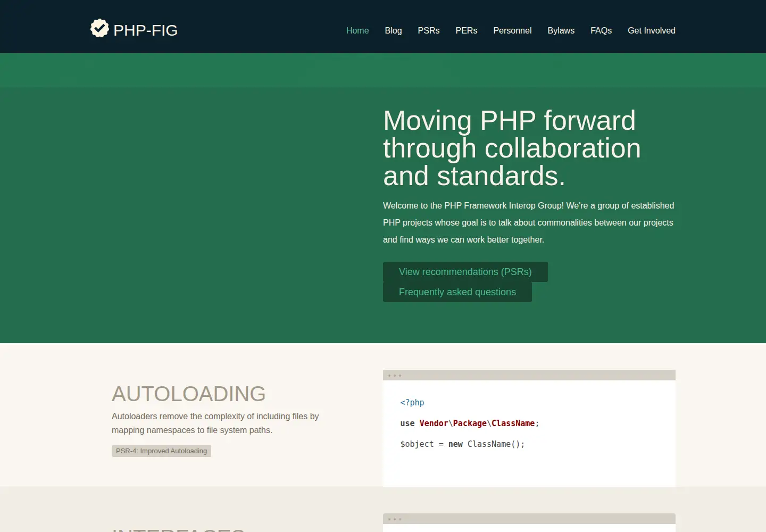Open the PSR-4: Improved Autoloading tag
This screenshot has width=766, height=532.
coord(161,451)
